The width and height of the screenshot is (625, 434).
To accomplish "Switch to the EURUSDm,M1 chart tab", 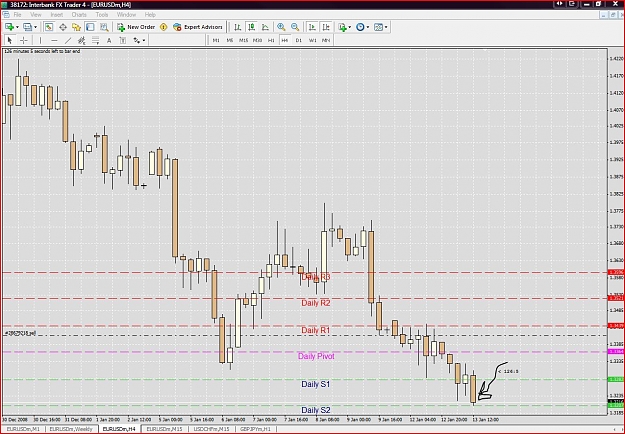I will coord(22,429).
